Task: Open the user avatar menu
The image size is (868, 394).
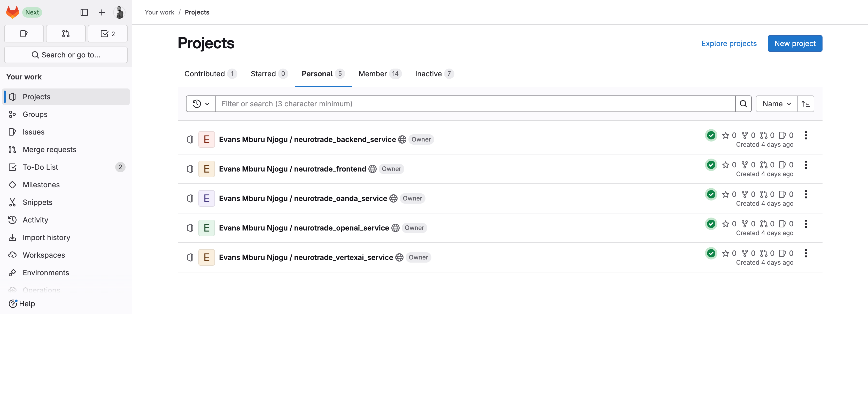Action: [x=119, y=12]
